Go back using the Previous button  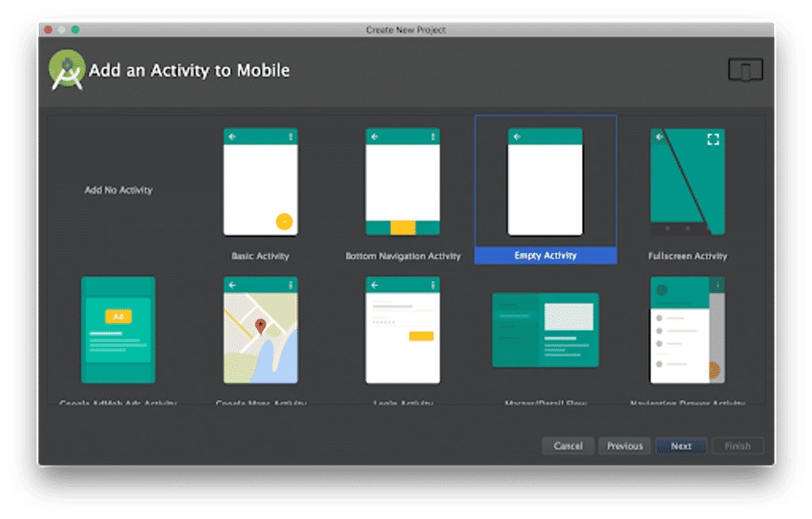[625, 446]
